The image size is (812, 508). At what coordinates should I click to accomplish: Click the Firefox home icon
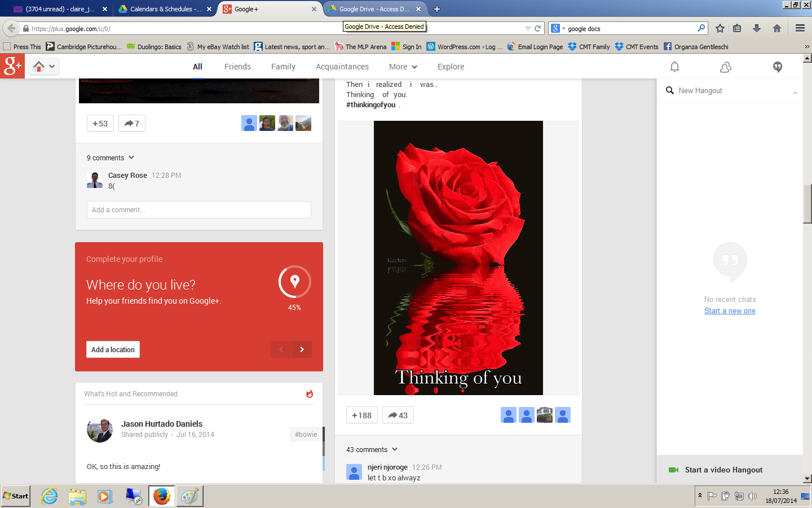coord(777,28)
